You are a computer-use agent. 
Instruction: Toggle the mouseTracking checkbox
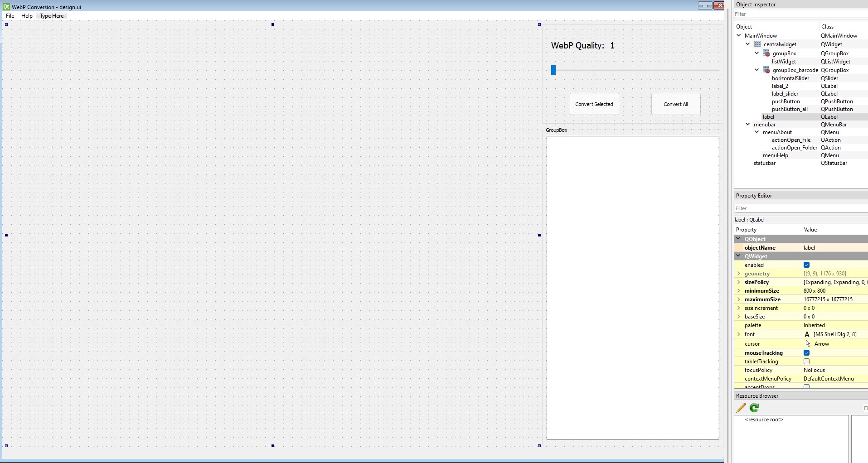pyautogui.click(x=806, y=353)
